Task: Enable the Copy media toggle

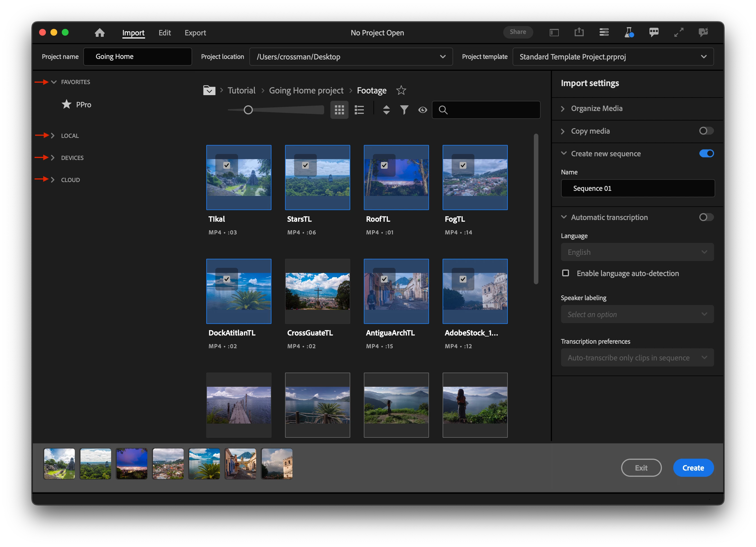Action: click(706, 131)
